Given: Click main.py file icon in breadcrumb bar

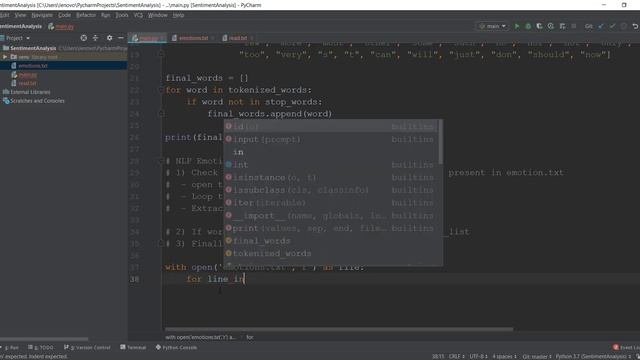Looking at the screenshot, I should [x=51, y=27].
